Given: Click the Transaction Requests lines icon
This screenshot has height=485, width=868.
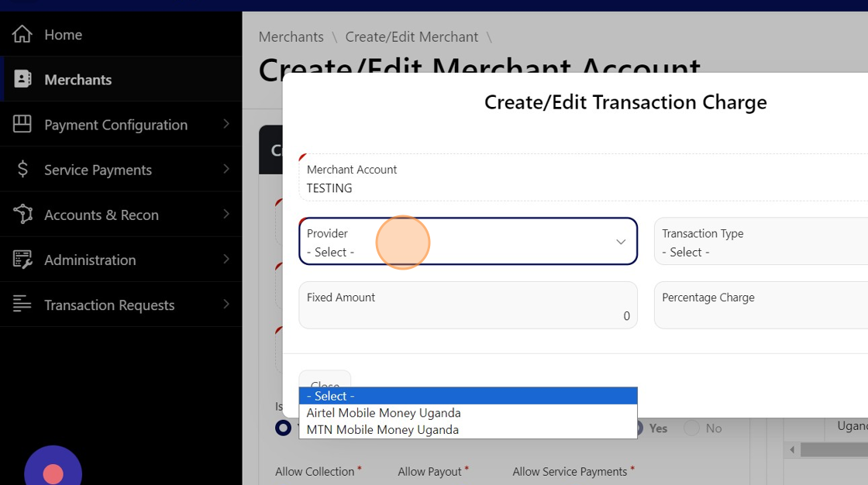Looking at the screenshot, I should click(x=22, y=304).
